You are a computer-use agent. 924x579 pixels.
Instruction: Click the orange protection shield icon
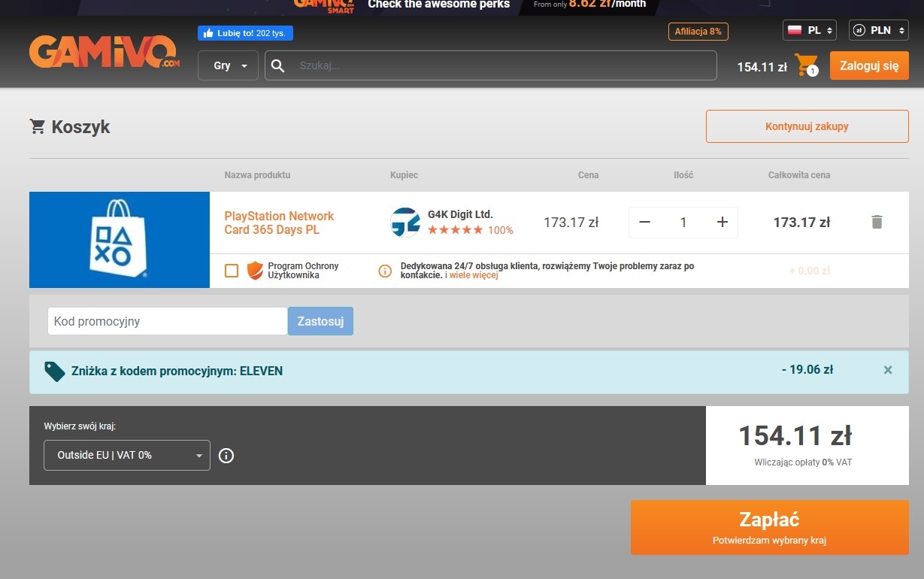pos(255,271)
